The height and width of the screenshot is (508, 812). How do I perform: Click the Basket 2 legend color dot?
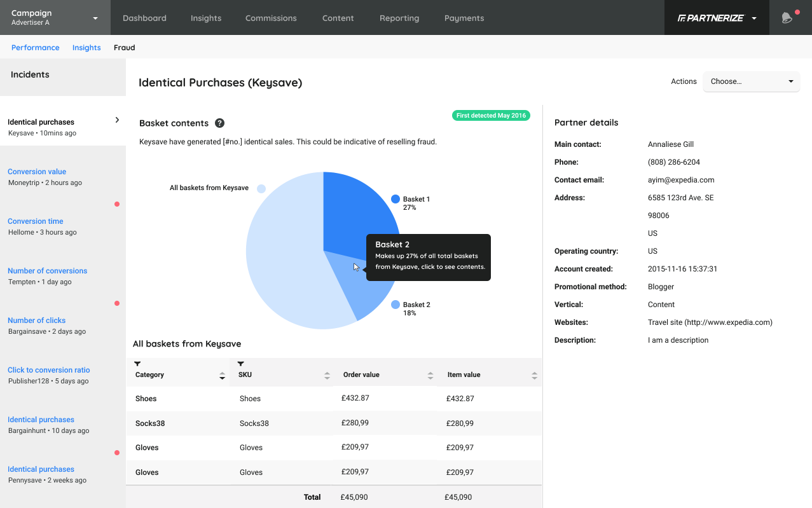396,305
